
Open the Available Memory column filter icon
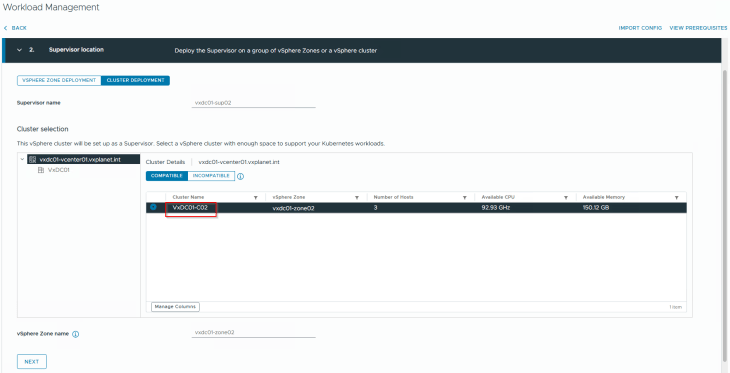click(676, 197)
